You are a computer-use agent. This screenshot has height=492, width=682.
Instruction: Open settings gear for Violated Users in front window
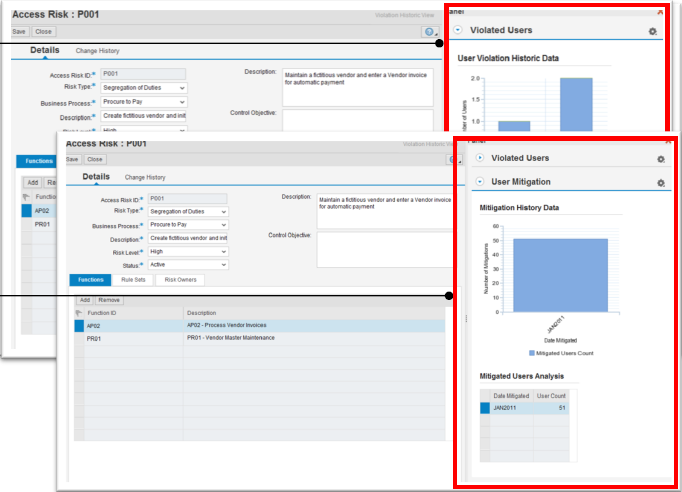pos(661,159)
